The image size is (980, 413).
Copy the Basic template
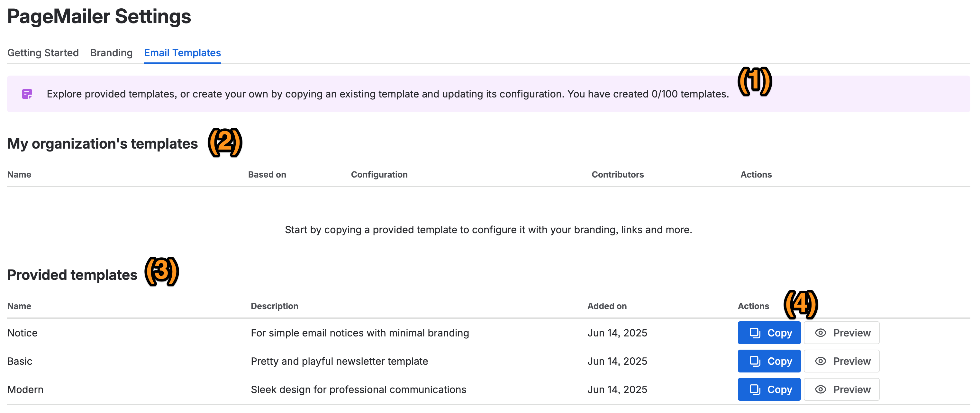point(769,361)
